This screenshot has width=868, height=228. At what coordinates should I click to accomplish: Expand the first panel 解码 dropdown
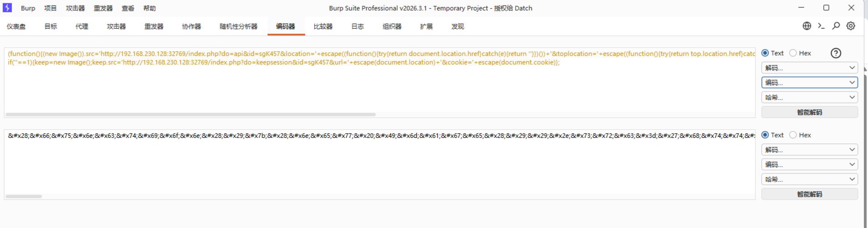(x=810, y=68)
